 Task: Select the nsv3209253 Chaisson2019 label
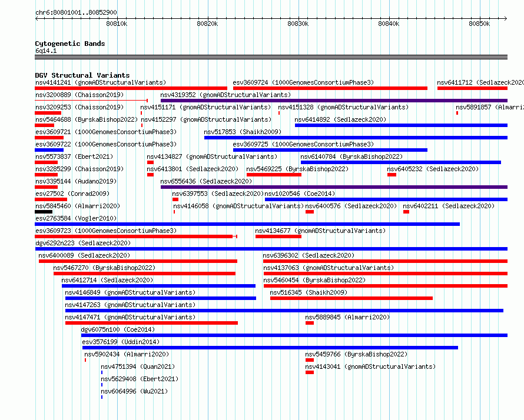coord(79,107)
